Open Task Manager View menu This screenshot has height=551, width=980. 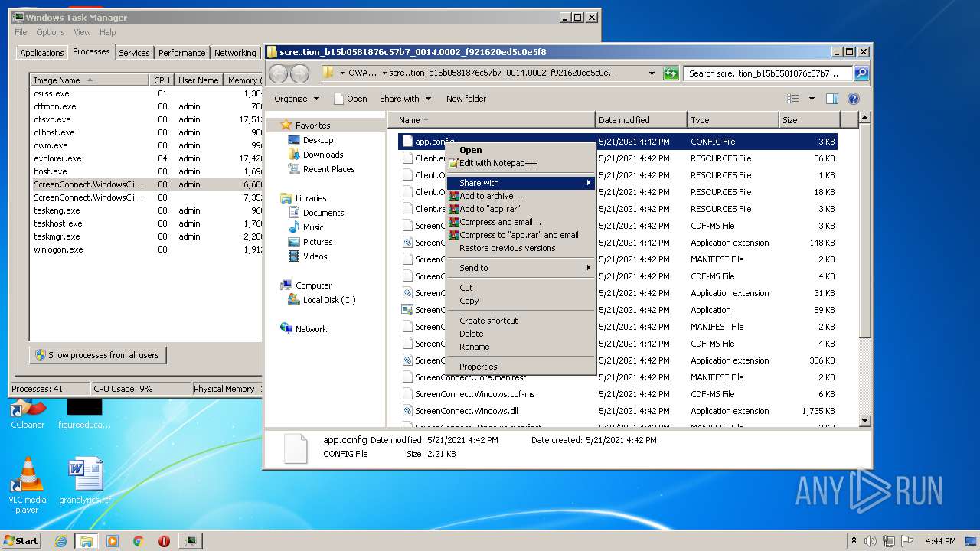pyautogui.click(x=82, y=32)
